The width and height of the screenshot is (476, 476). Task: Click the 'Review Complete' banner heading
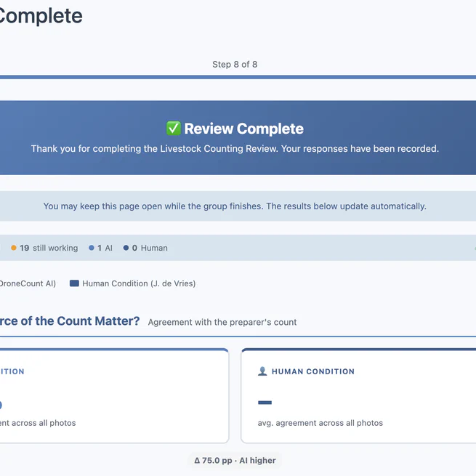pyautogui.click(x=243, y=129)
